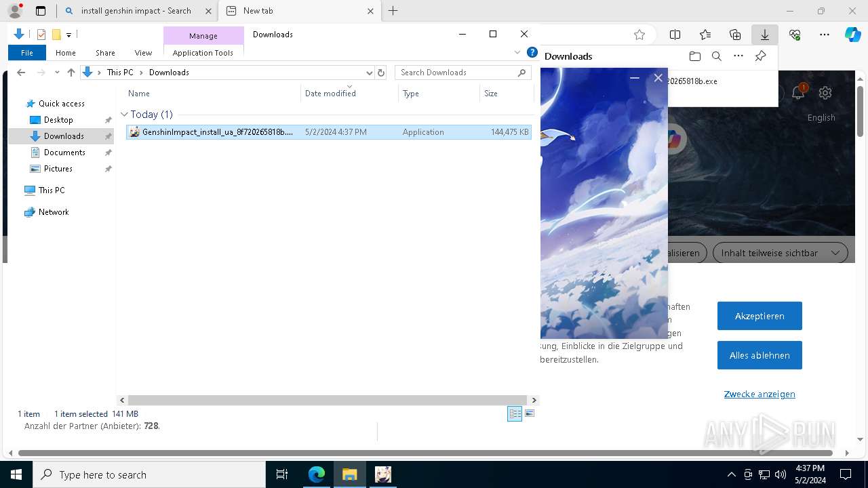Select Network in navigation pane
Image resolution: width=868 pixels, height=488 pixels.
pos(54,212)
